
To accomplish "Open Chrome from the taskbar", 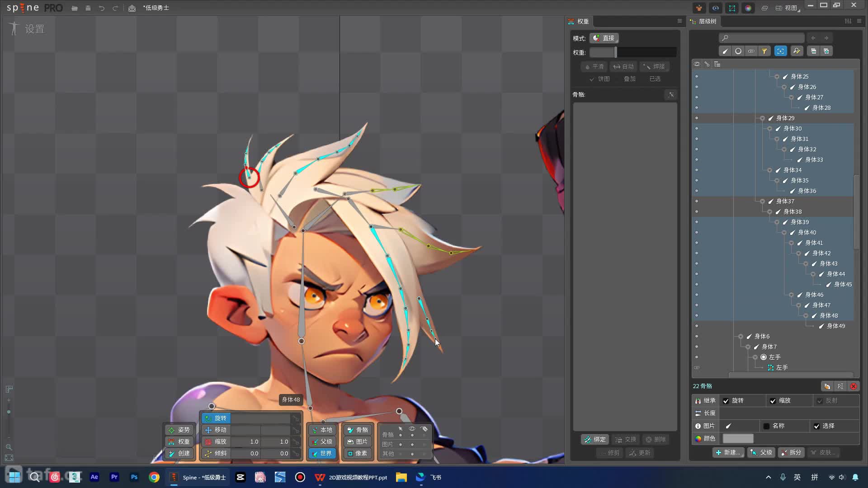I will point(154,477).
